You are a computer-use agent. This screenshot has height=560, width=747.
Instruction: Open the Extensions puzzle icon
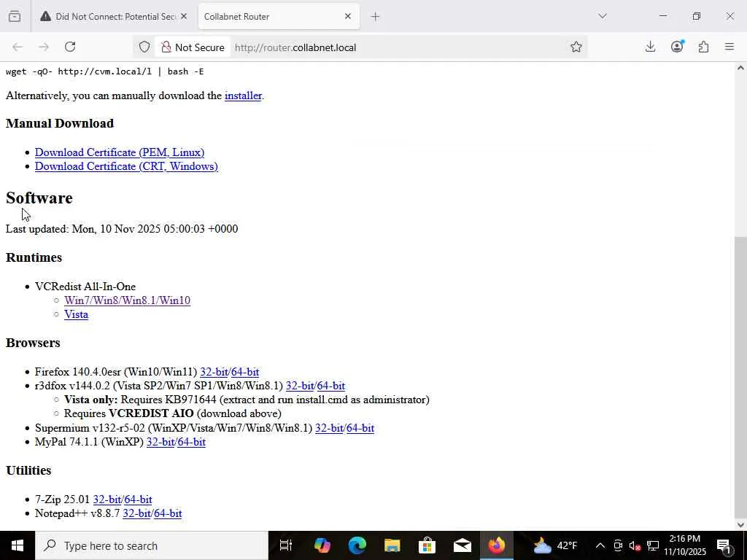703,47
